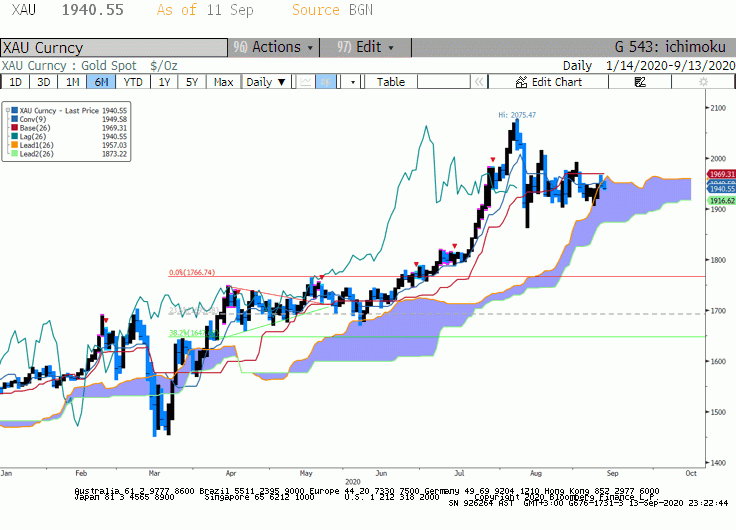
Task: Expand the Actions dropdown menu
Action: click(274, 47)
